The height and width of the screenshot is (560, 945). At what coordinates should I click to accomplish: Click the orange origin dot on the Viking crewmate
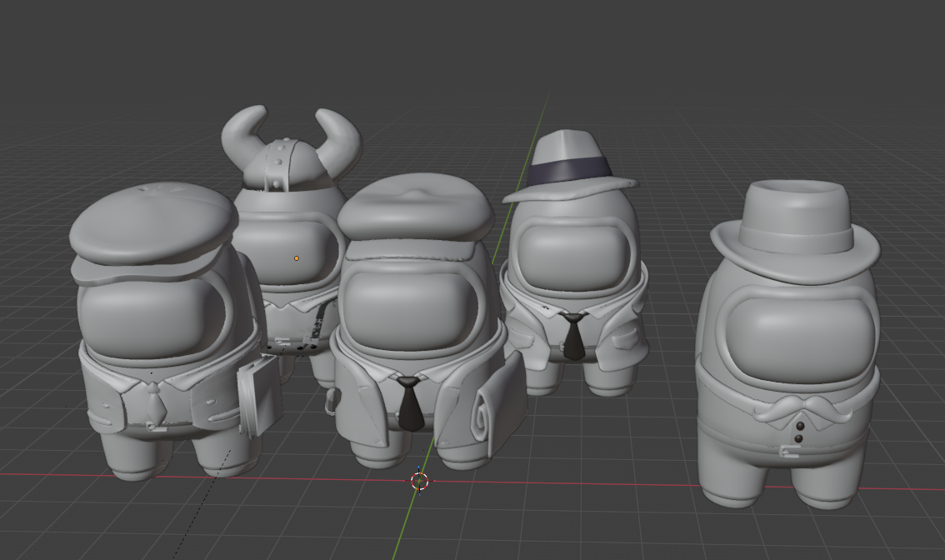click(x=297, y=258)
